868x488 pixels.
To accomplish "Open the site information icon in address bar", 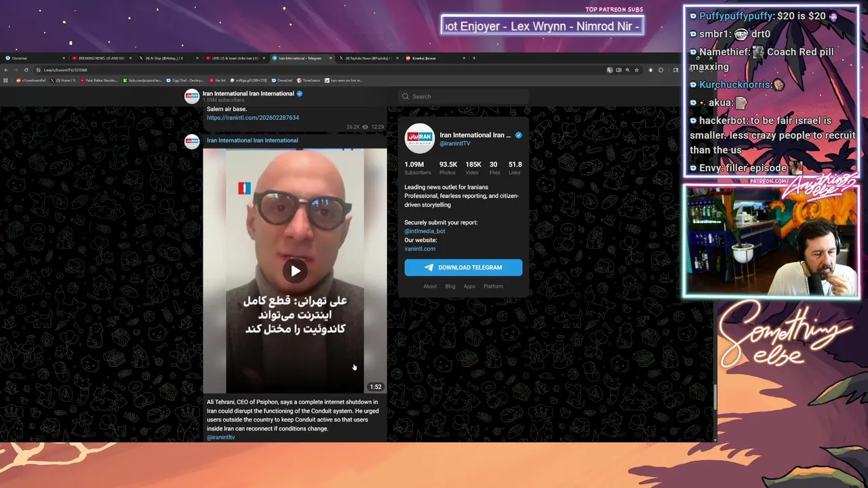I will 38,70.
